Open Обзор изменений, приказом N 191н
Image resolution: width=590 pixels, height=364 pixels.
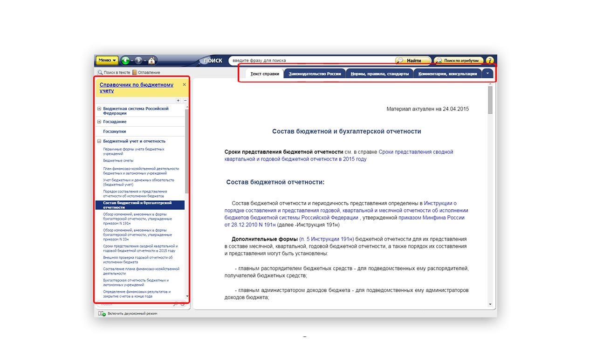click(137, 219)
